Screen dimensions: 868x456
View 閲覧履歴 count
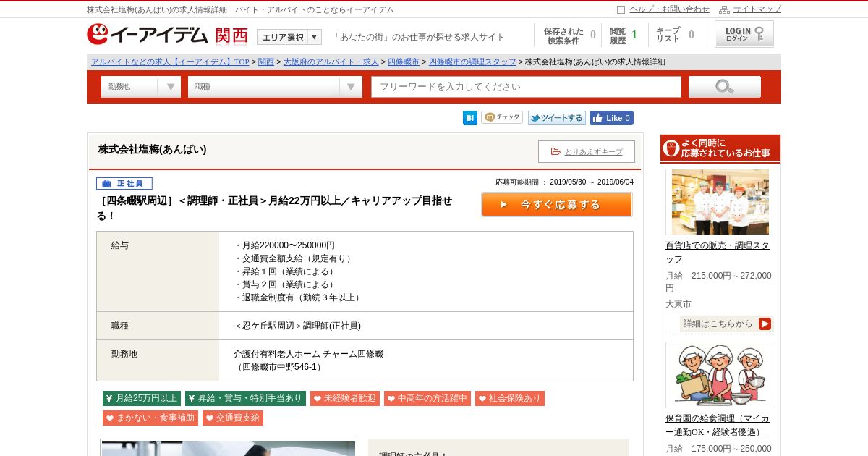624,35
